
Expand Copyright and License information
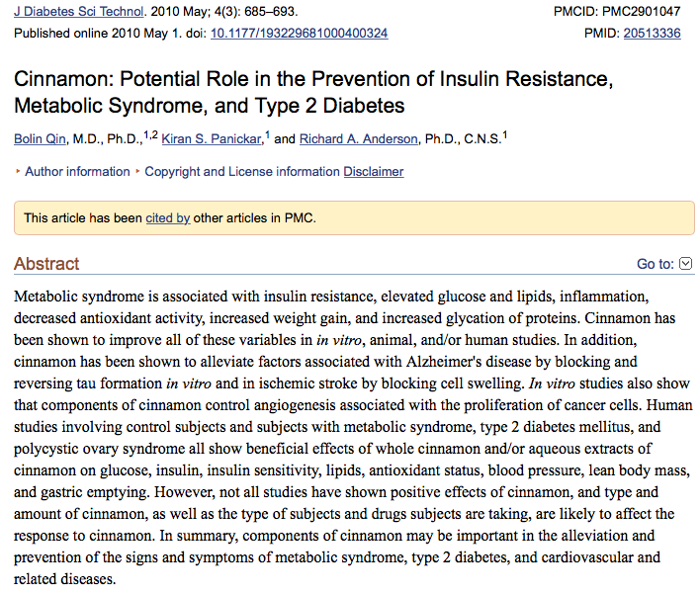(242, 172)
